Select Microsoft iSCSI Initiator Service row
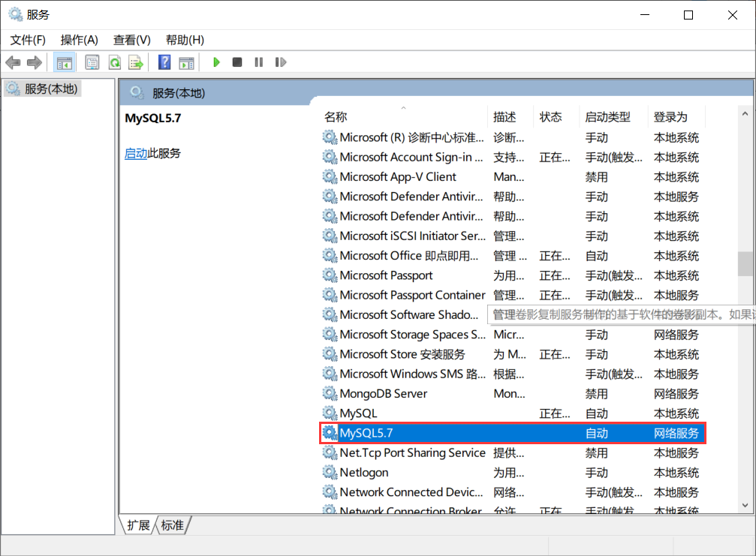Screen dimensions: 756x556 513,236
